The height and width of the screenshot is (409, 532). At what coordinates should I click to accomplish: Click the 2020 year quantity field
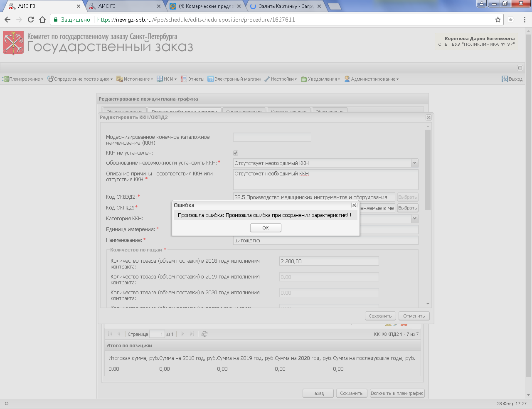[329, 293]
